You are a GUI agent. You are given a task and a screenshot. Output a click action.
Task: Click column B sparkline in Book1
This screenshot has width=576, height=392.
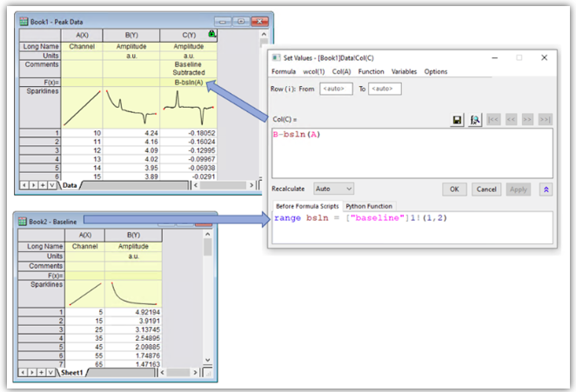[131, 108]
